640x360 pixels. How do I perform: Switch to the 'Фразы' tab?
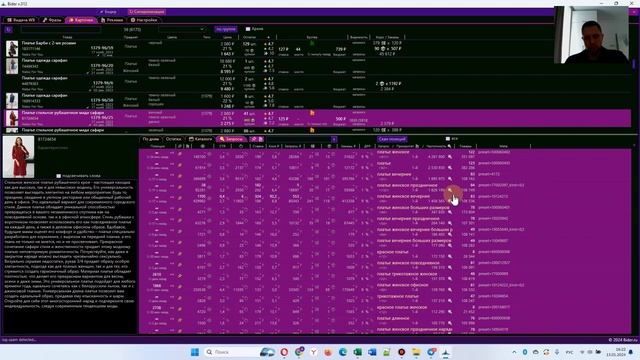coord(52,20)
